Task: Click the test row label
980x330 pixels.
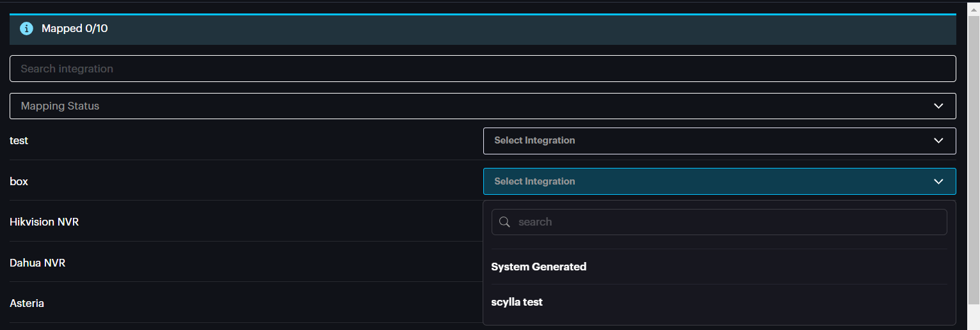Action: pos(19,140)
